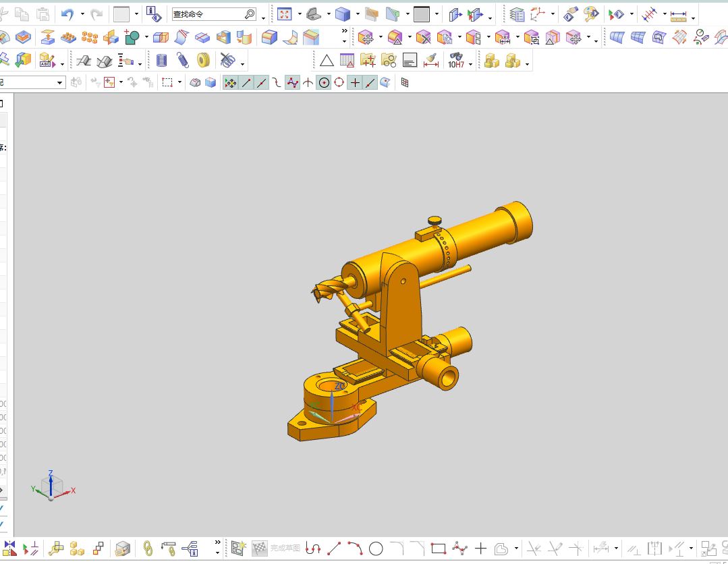
Task: Click the Fit view icon
Action: point(284,14)
